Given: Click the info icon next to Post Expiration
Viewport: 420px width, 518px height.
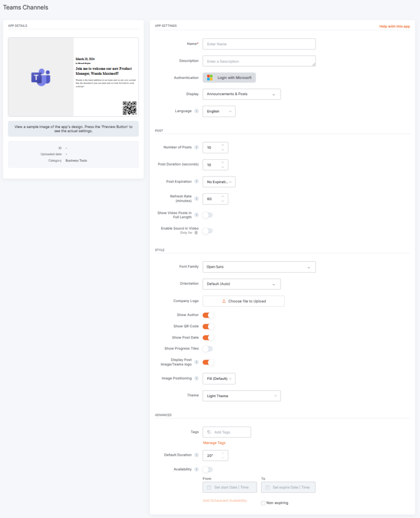Looking at the screenshot, I should click(x=197, y=181).
